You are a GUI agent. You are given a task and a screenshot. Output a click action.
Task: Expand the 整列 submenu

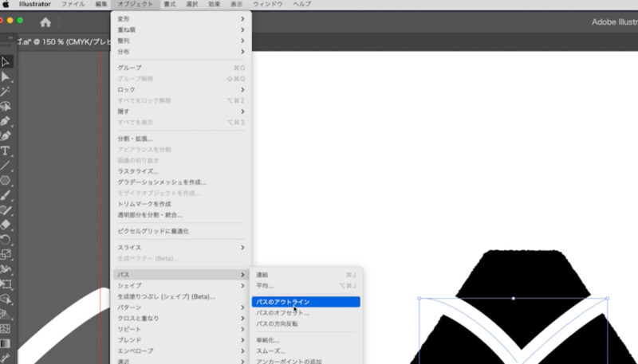click(x=181, y=41)
